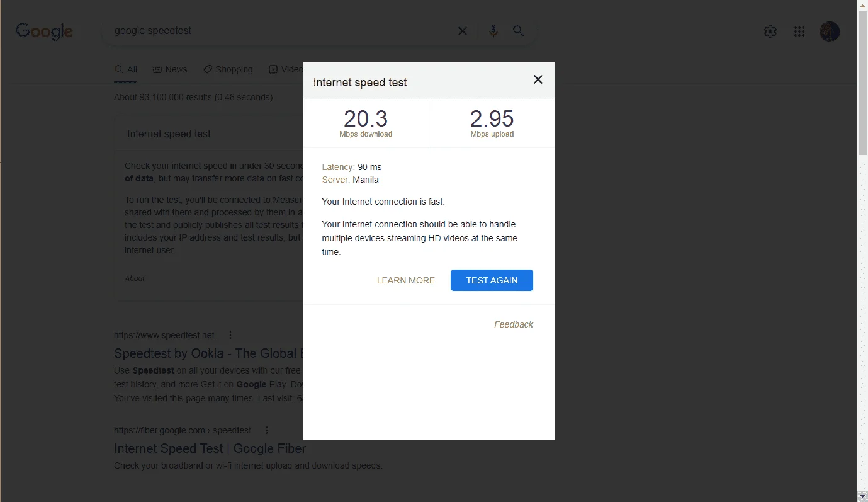Close the Internet speed test dialog

[538, 79]
